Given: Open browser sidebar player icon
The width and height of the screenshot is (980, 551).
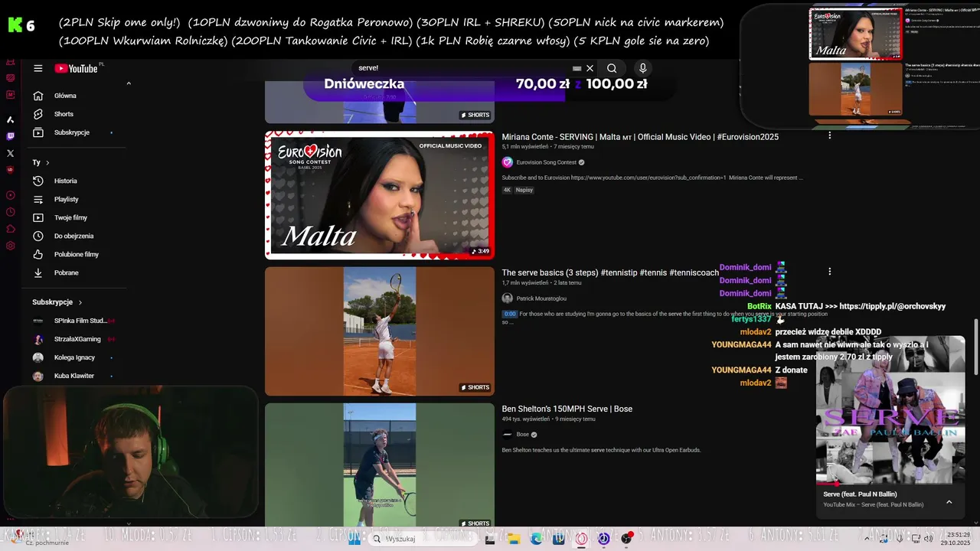Looking at the screenshot, I should [x=10, y=195].
